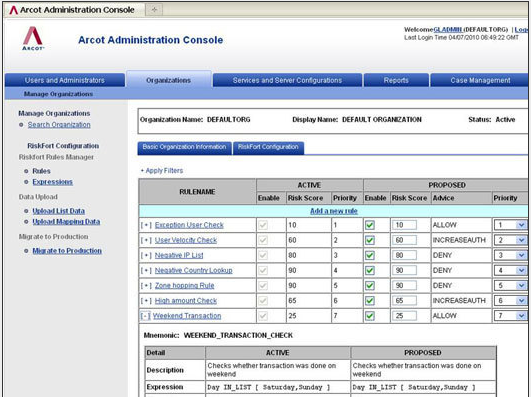Image resolution: width=531 pixels, height=397 pixels.
Task: Toggle proposed enable for Exception User Check
Action: point(370,225)
